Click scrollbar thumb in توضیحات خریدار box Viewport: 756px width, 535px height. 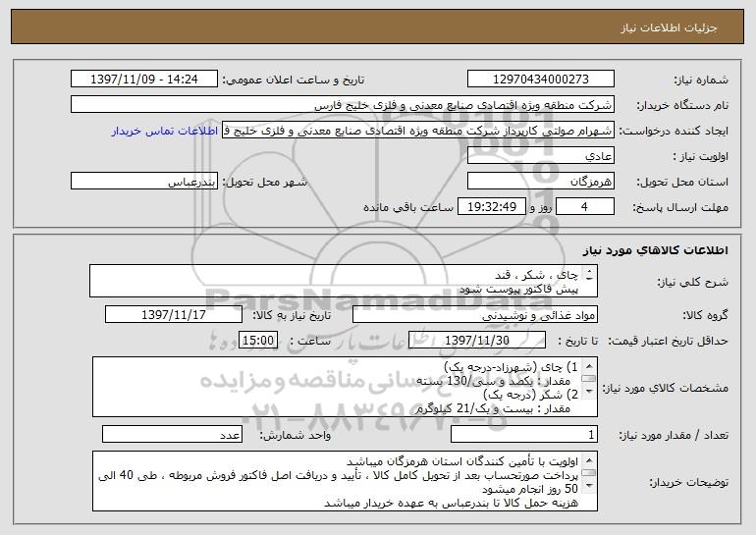point(589,473)
